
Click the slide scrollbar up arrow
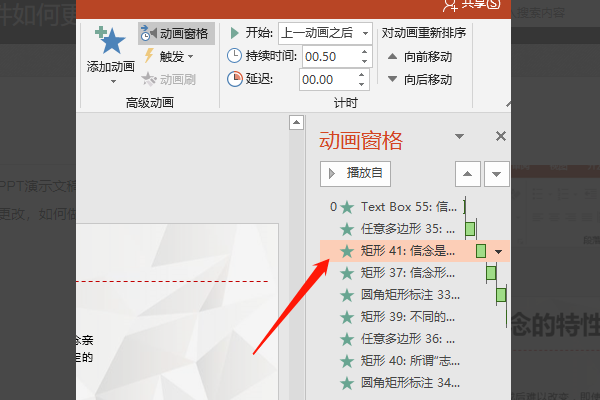point(296,122)
